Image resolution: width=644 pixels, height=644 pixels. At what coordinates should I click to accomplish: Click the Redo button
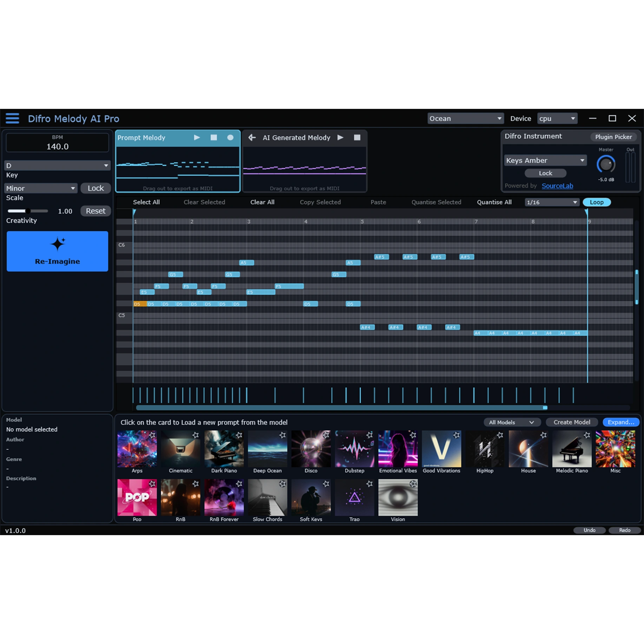(x=625, y=530)
